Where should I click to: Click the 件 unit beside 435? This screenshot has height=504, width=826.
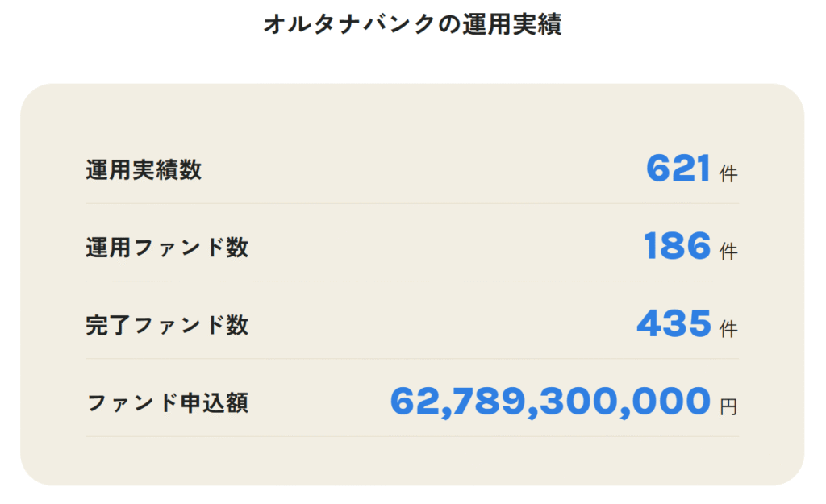tap(728, 328)
